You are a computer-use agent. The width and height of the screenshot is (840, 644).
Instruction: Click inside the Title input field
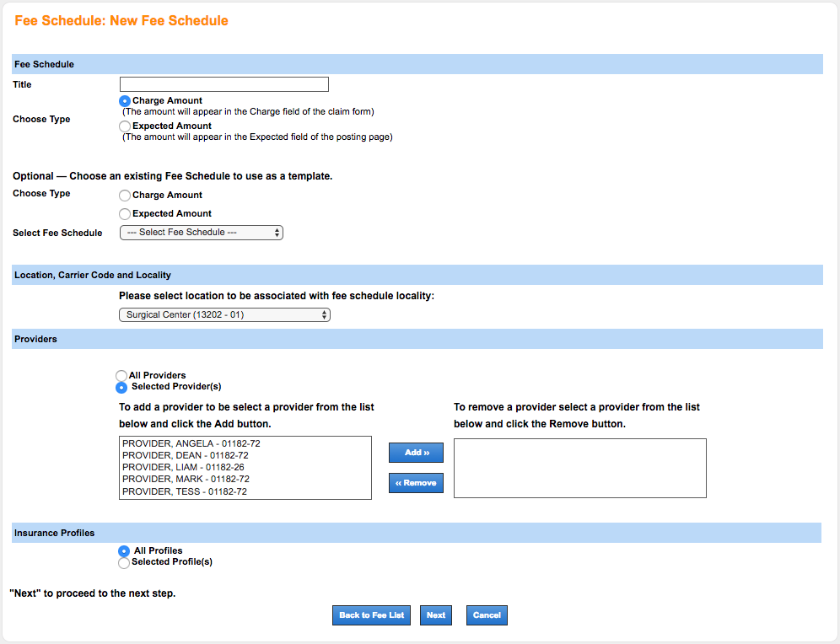click(x=223, y=83)
